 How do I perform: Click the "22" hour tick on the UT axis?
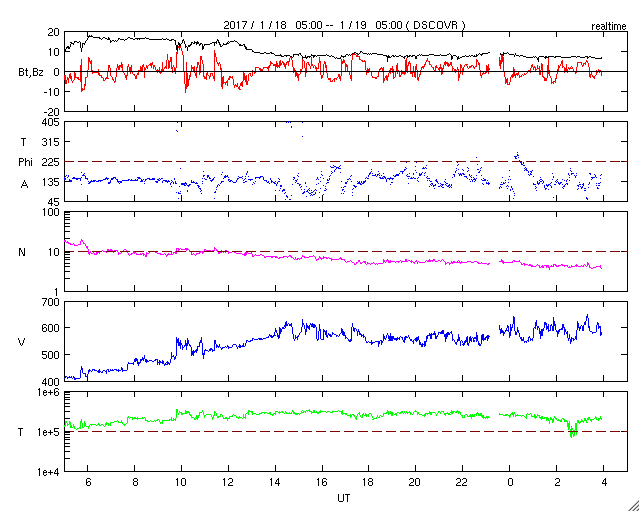[x=462, y=483]
